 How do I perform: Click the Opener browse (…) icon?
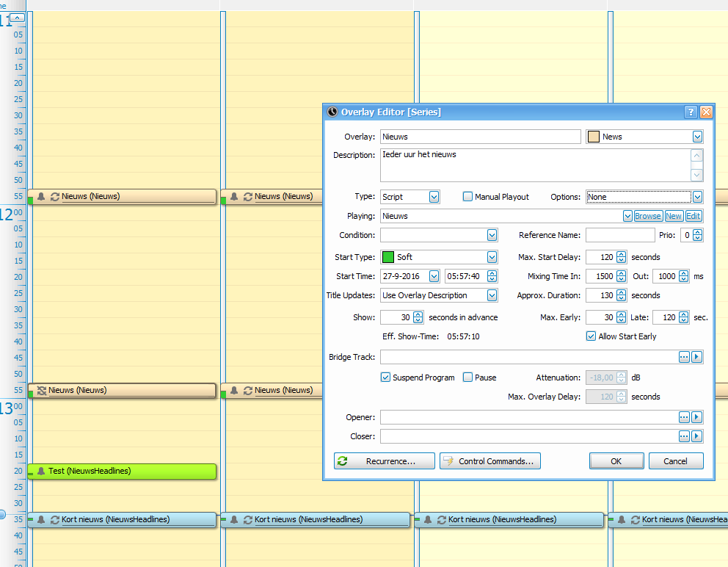(x=684, y=417)
